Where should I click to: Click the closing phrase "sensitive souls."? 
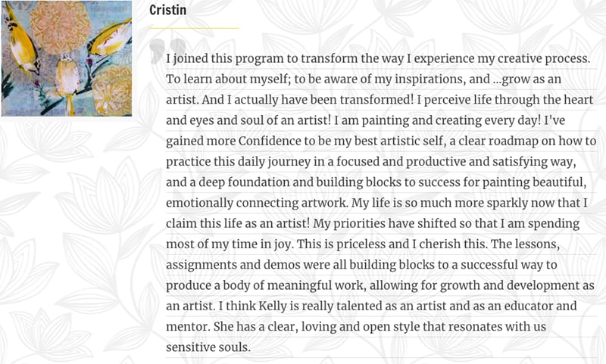tap(208, 347)
